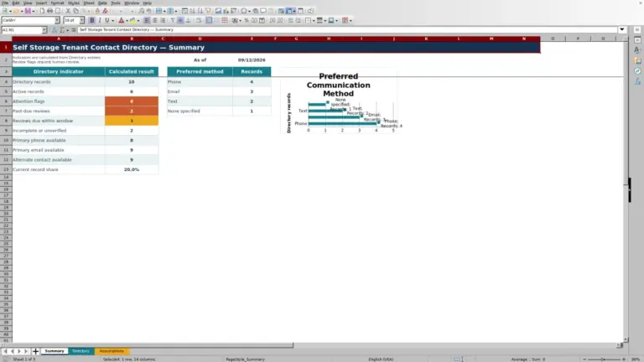
Task: Open the Font Size dropdown
Action: (81, 20)
